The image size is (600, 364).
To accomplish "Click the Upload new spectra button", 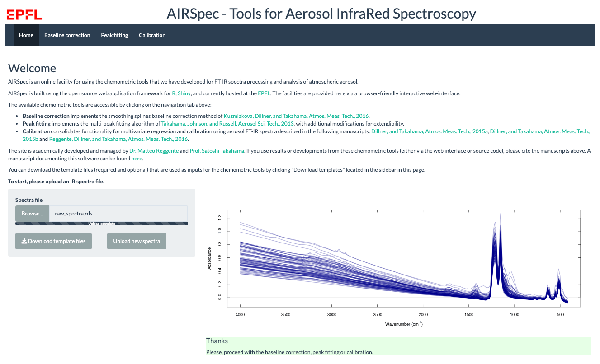I will coord(137,241).
